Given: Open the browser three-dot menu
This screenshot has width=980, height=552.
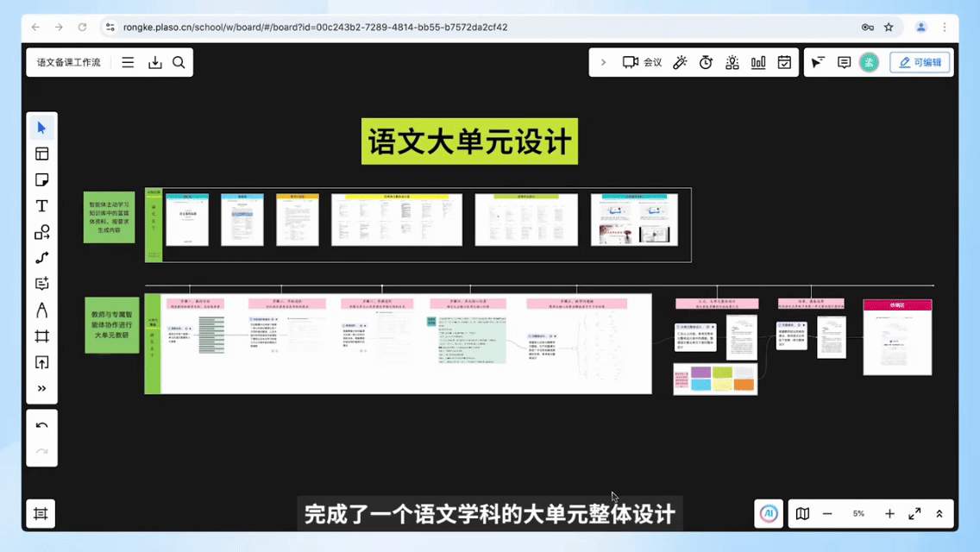Looking at the screenshot, I should pyautogui.click(x=945, y=27).
